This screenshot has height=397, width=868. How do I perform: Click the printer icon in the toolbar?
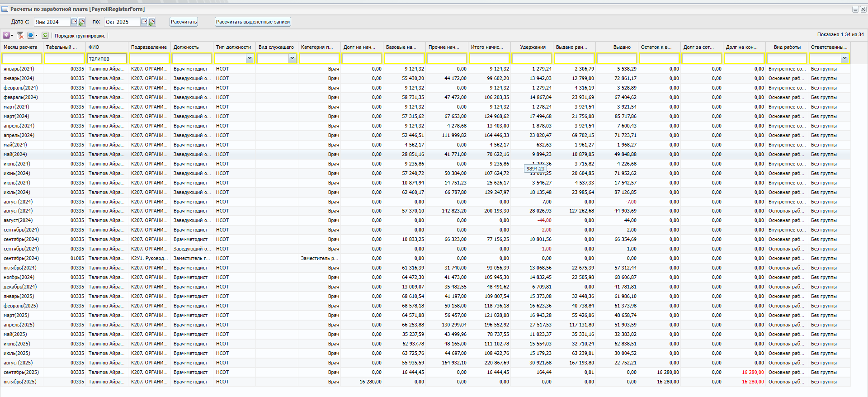pyautogui.click(x=31, y=35)
